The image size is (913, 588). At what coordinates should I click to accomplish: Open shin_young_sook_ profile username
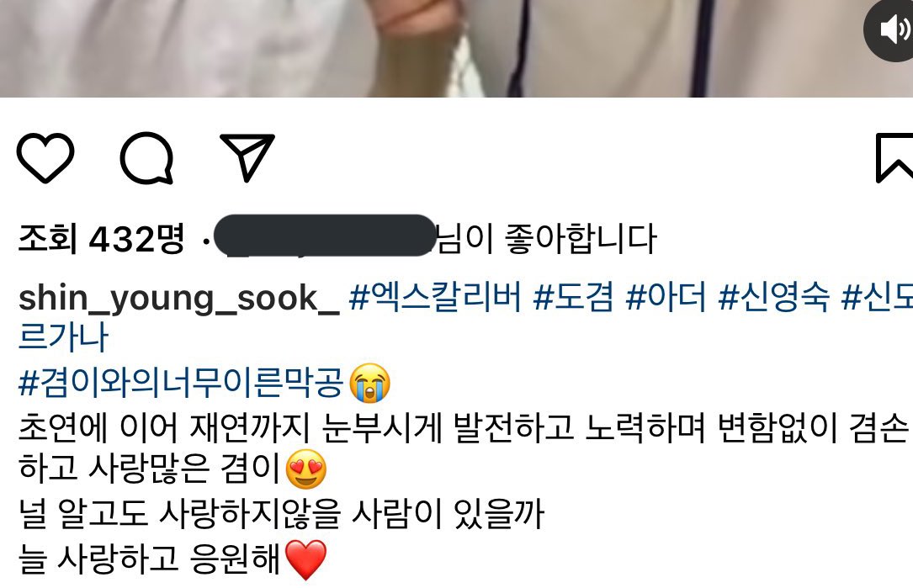tap(178, 298)
